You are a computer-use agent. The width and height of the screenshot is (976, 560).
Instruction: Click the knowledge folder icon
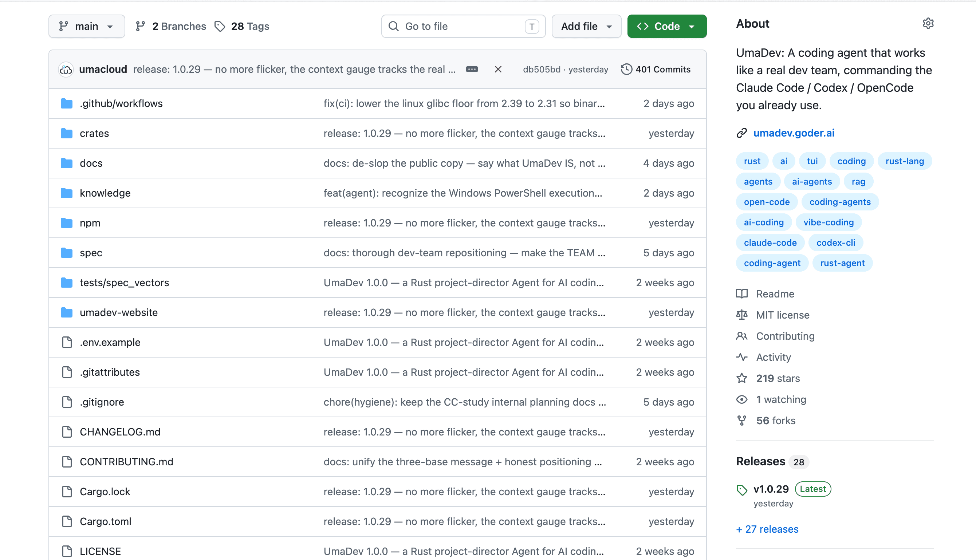click(x=67, y=193)
